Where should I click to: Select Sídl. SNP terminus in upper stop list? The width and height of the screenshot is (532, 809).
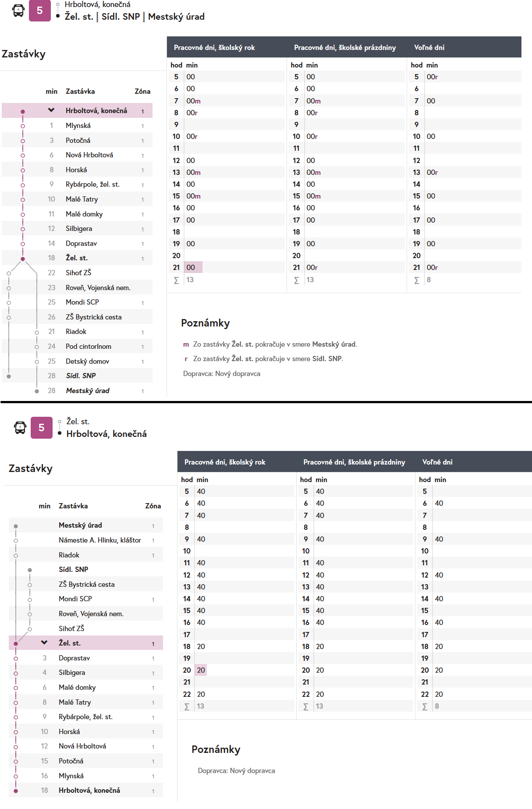(x=81, y=376)
